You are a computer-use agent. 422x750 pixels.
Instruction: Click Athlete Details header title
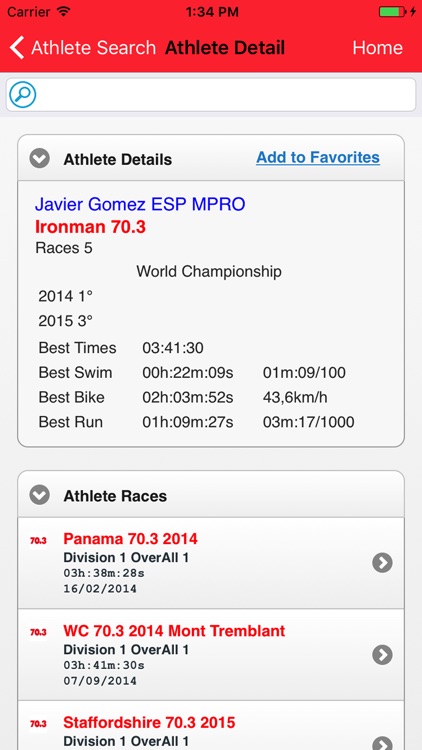click(x=118, y=159)
